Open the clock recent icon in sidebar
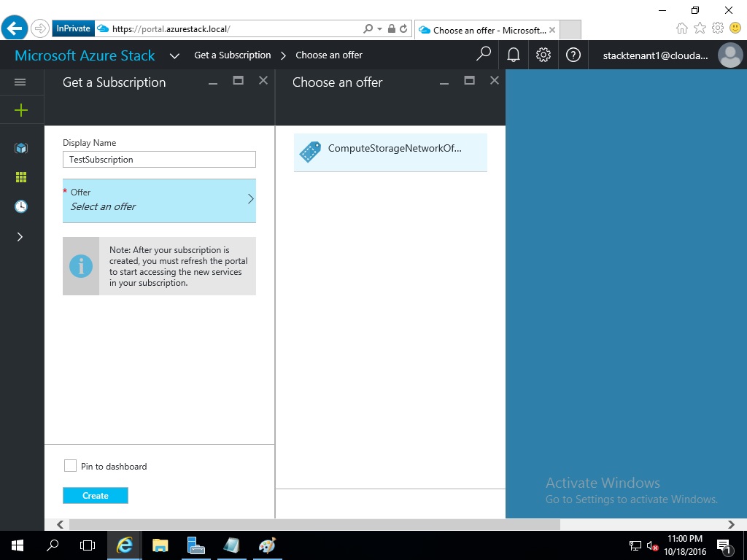747x560 pixels. coord(21,206)
